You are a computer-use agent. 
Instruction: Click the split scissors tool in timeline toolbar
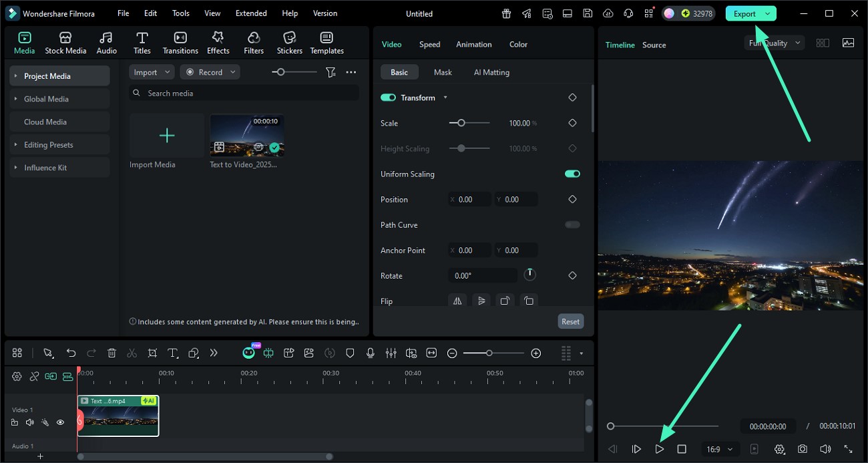132,353
